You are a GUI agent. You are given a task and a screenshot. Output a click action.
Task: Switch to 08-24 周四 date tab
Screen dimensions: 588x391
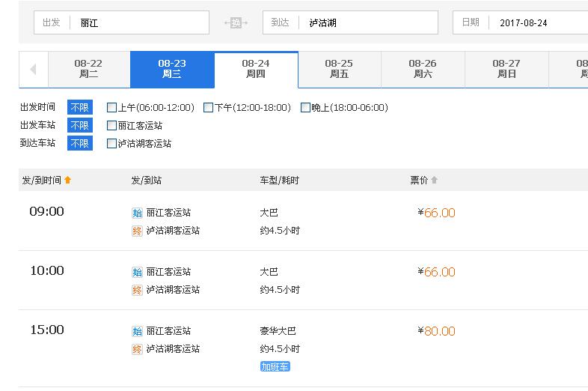click(x=256, y=69)
